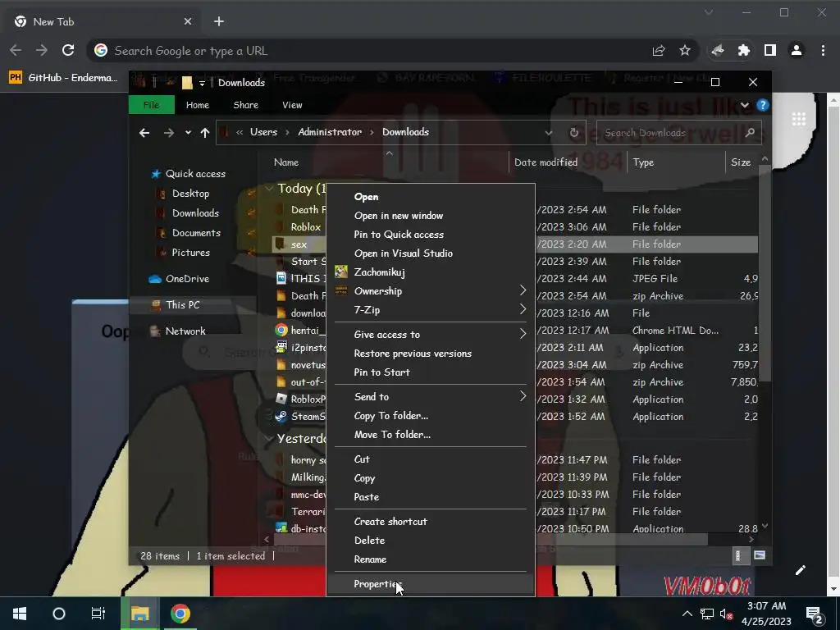
Task: Open File Explorer help question mark
Action: pyautogui.click(x=762, y=105)
